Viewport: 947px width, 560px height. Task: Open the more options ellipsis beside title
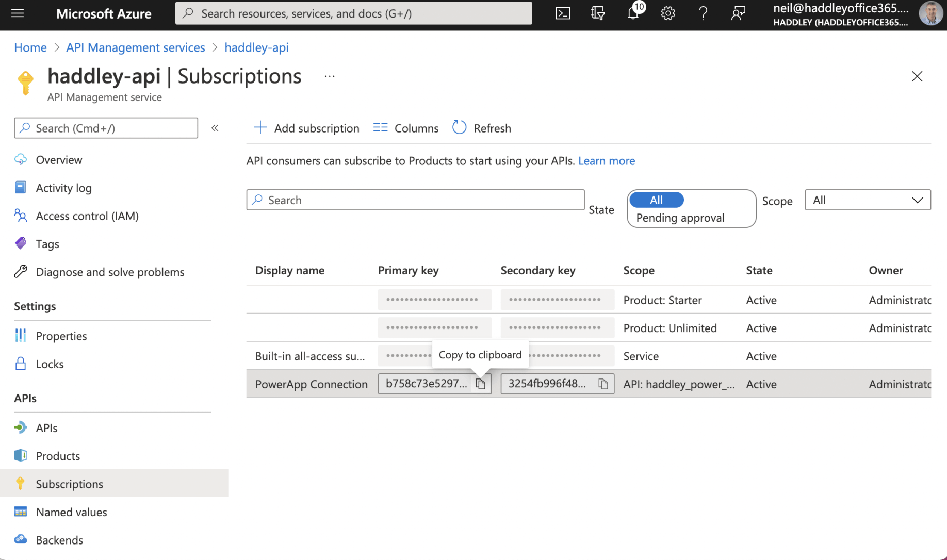[330, 76]
